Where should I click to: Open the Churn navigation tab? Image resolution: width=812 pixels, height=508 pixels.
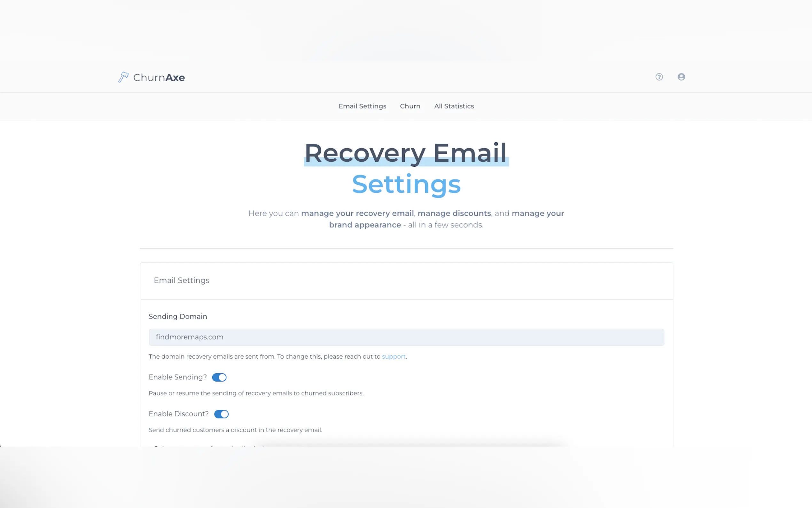410,106
